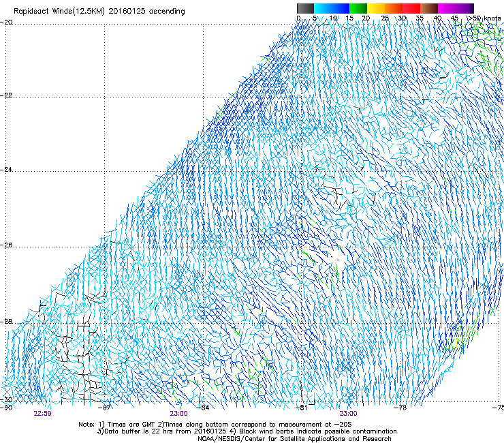Select the red 30-35 knots swatch

[411, 8]
